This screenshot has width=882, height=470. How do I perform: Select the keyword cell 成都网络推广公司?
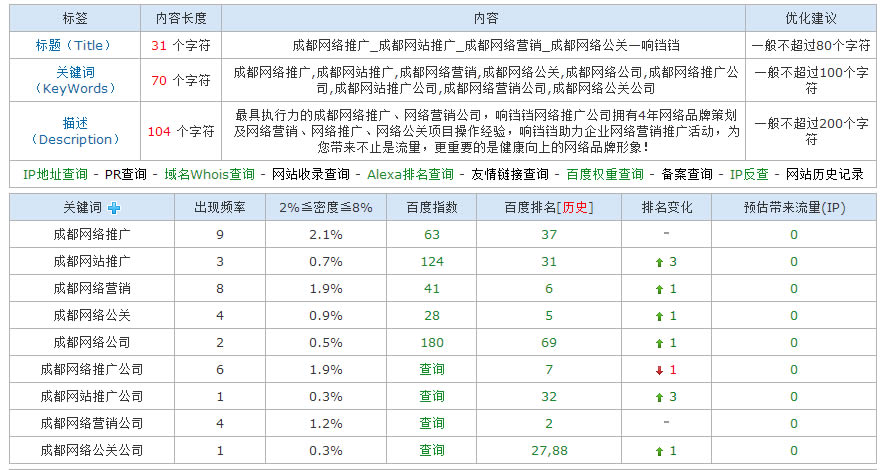(x=92, y=369)
